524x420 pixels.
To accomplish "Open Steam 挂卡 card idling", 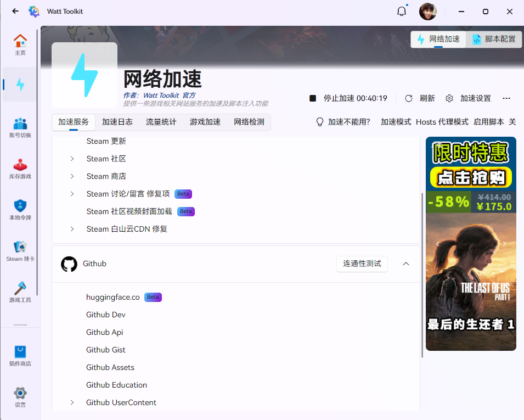I will point(20,251).
